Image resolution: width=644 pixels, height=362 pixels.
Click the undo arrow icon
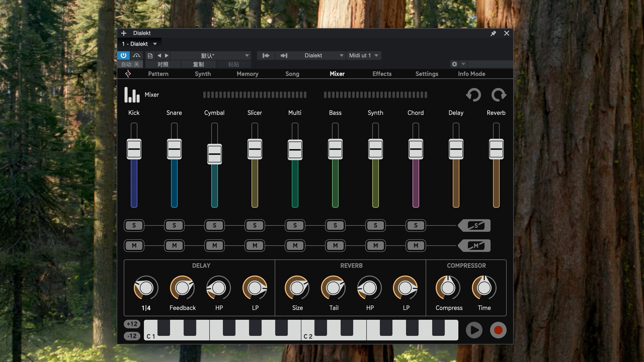pyautogui.click(x=474, y=95)
